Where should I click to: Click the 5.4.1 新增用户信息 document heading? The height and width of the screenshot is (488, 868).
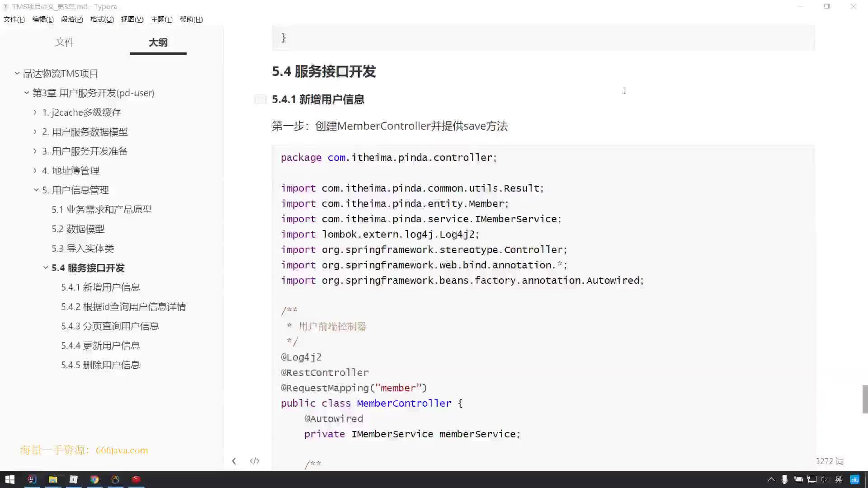pos(318,99)
